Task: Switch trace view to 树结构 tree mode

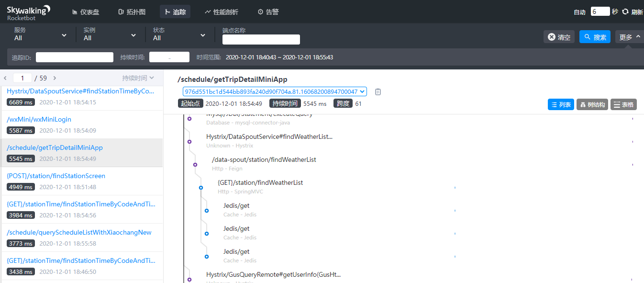Action: (x=592, y=104)
